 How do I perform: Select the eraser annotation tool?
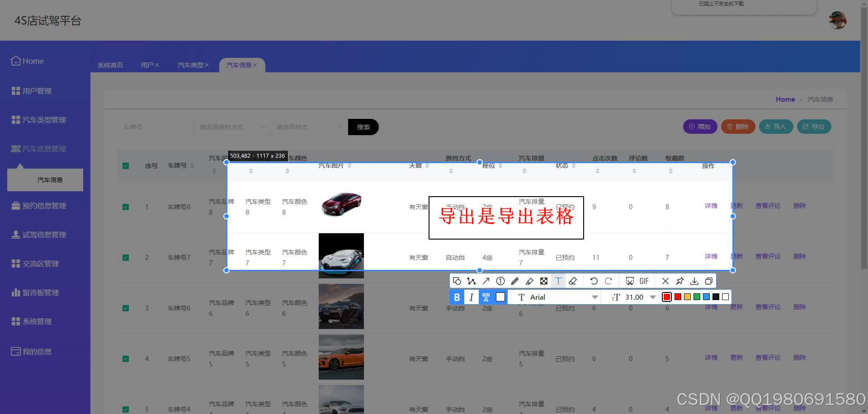(x=573, y=281)
